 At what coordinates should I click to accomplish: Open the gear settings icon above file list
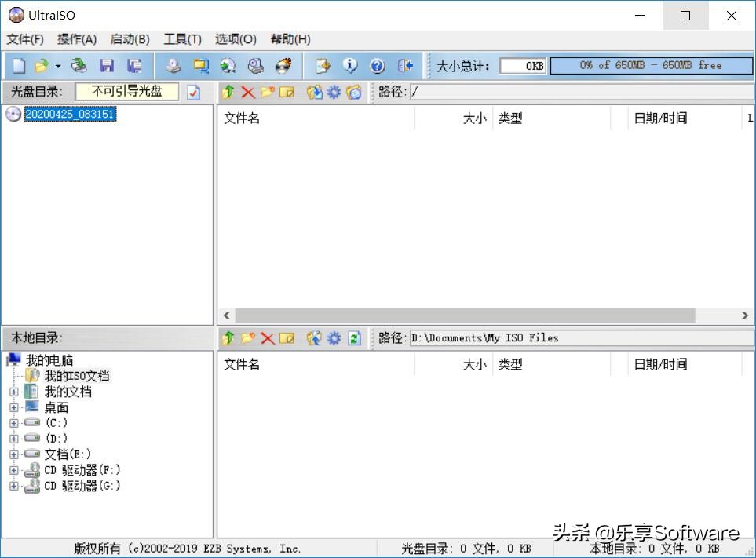tap(334, 92)
